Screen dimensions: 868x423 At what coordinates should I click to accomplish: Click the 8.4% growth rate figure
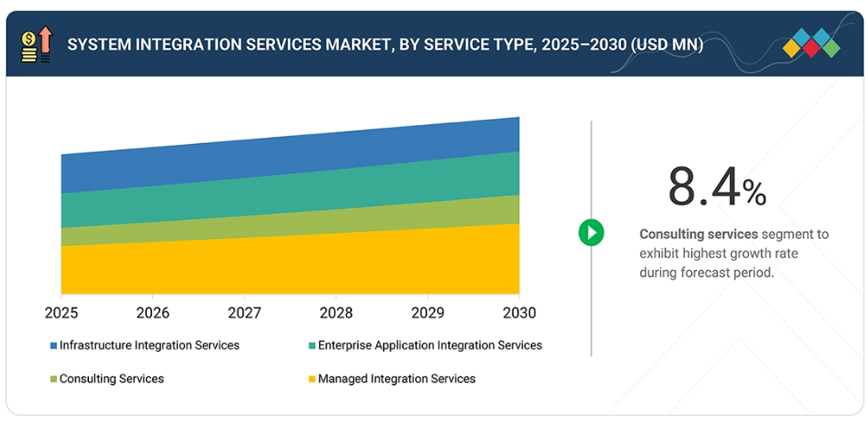(x=717, y=188)
